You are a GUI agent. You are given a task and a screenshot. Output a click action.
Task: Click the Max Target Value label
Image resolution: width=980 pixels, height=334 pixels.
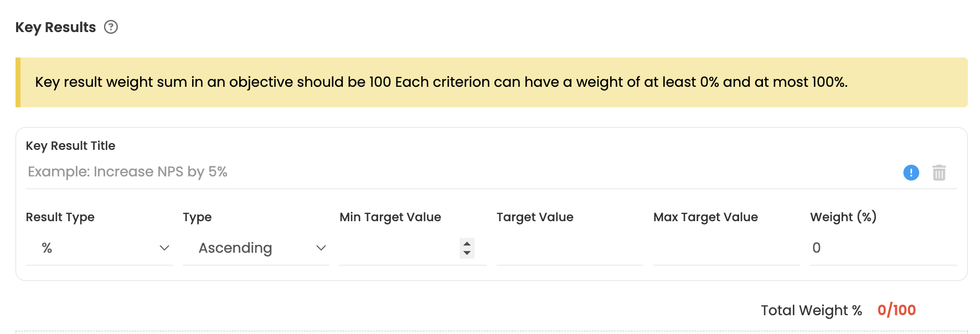tap(705, 217)
